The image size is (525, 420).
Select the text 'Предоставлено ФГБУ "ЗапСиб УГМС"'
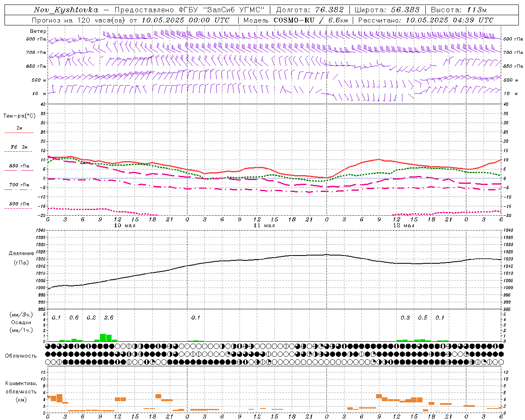coord(190,10)
